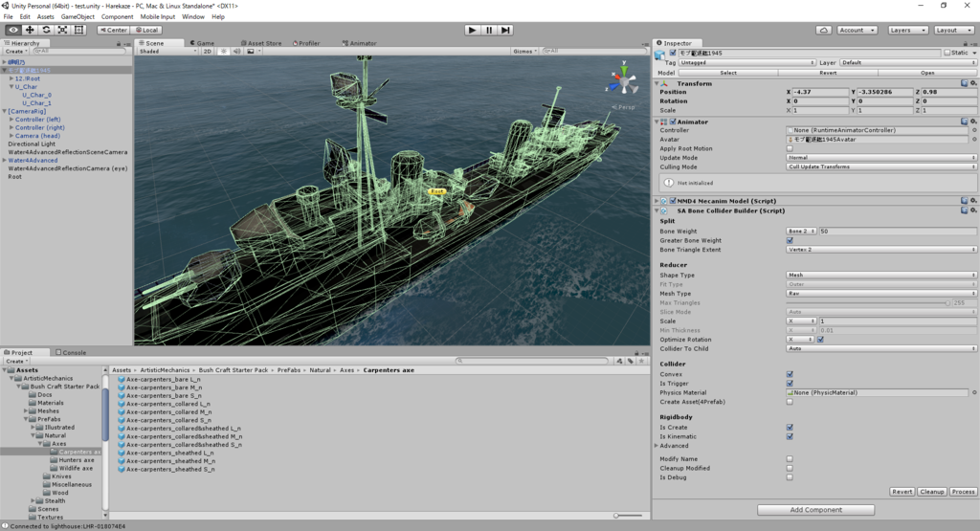Click the Cleanup button
The height and width of the screenshot is (531, 980).
(x=931, y=492)
